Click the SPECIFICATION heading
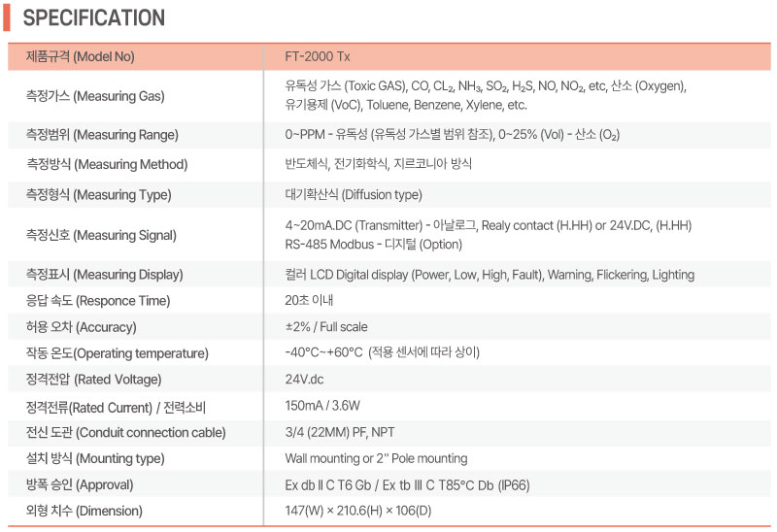Viewport: 777px width, 532px height. (x=93, y=18)
